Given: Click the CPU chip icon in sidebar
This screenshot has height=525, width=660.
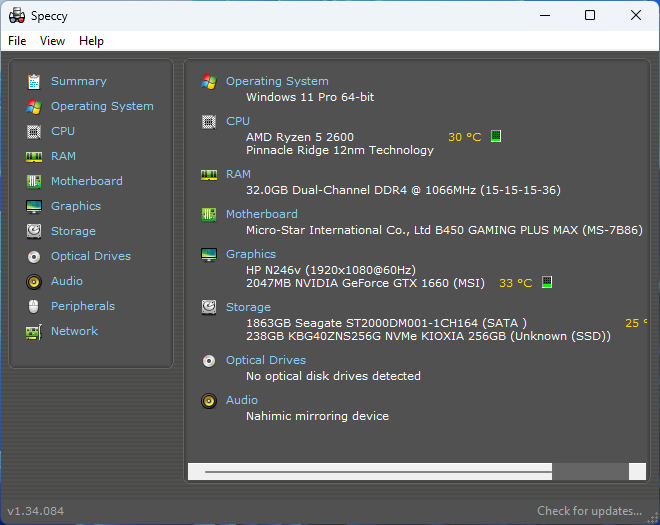Looking at the screenshot, I should pos(34,132).
